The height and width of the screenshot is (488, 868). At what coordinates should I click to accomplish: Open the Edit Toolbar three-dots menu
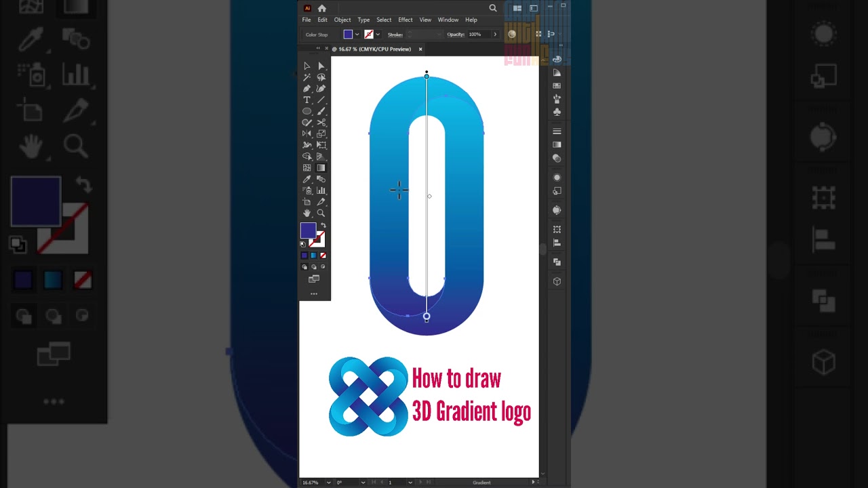(x=313, y=294)
